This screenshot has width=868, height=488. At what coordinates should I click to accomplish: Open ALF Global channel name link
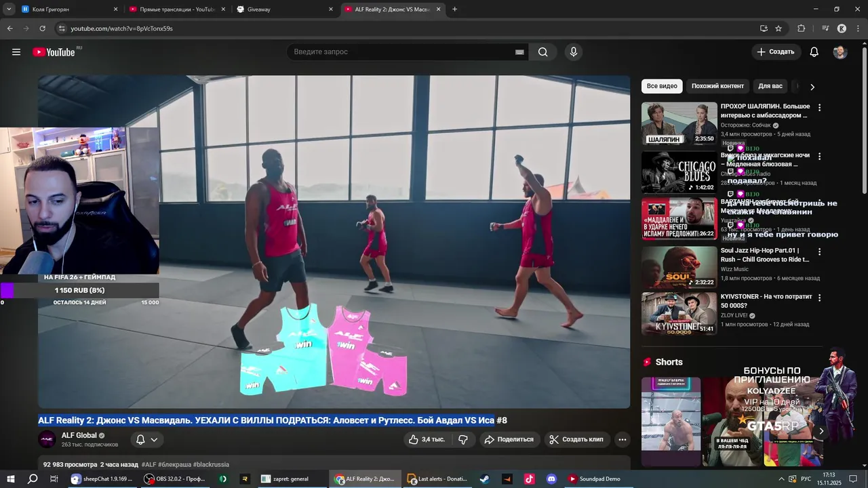pyautogui.click(x=79, y=436)
